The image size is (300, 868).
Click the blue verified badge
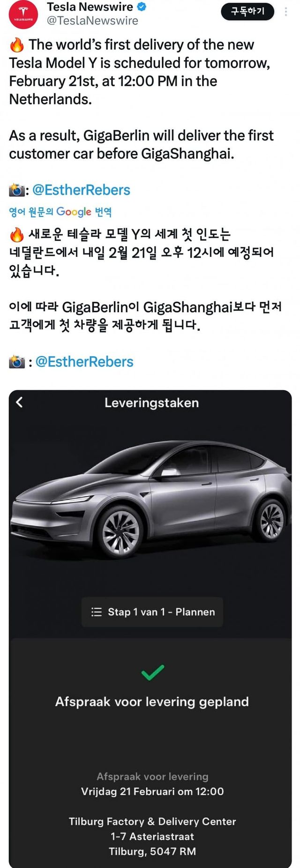[x=142, y=7]
